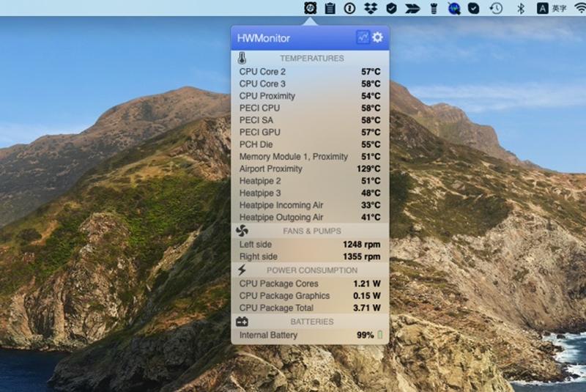Click the Time Machine menu bar icon

tap(496, 8)
